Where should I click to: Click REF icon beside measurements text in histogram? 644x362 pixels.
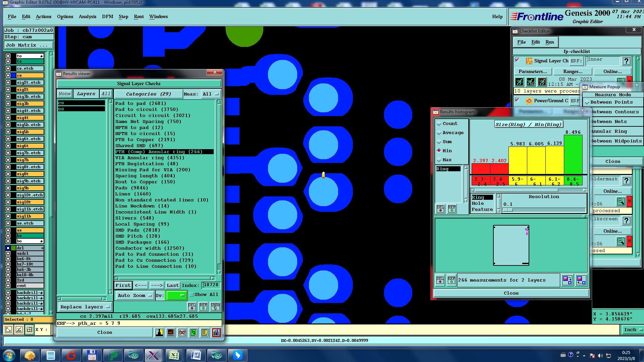pos(451,280)
